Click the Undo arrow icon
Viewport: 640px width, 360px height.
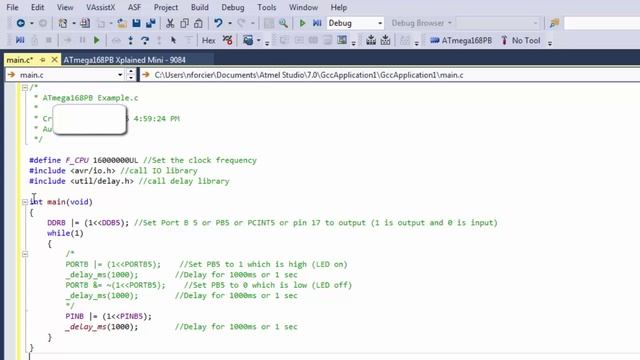pos(218,23)
